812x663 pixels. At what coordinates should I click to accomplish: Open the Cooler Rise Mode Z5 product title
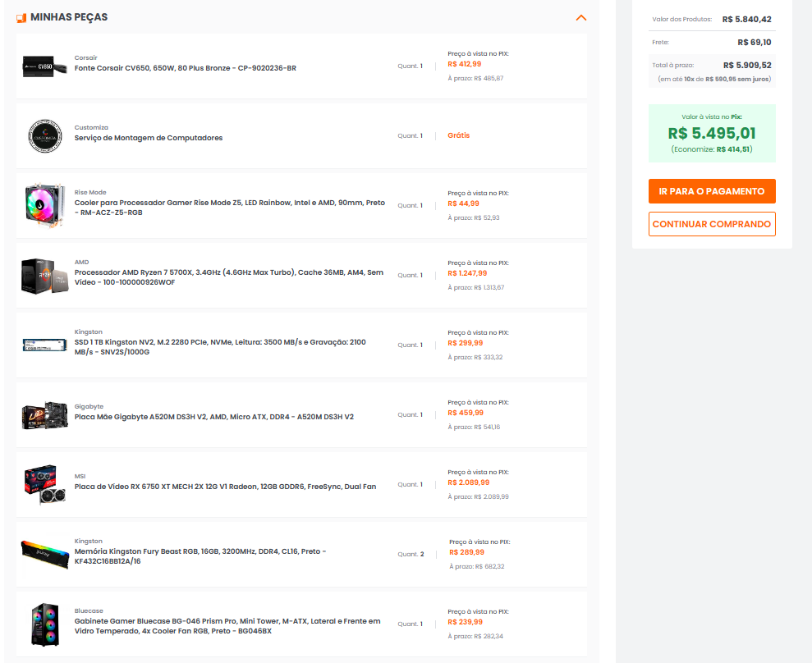point(229,208)
